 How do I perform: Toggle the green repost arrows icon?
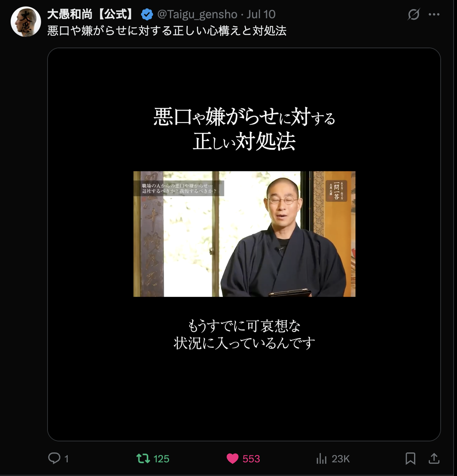[x=143, y=459]
